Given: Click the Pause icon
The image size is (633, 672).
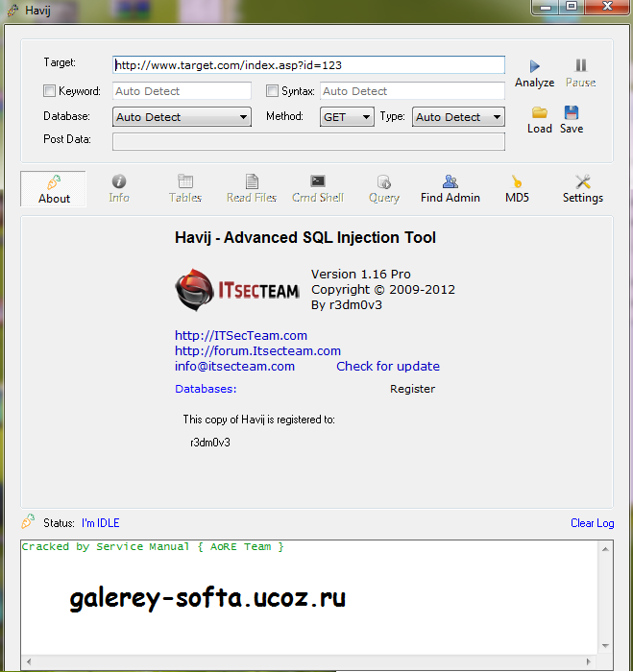Looking at the screenshot, I should [581, 65].
